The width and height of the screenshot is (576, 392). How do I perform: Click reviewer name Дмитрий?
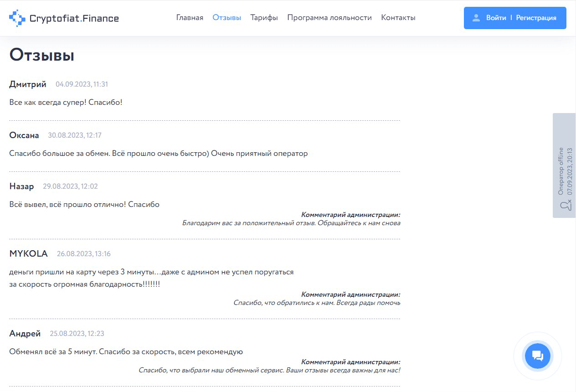[x=28, y=84]
